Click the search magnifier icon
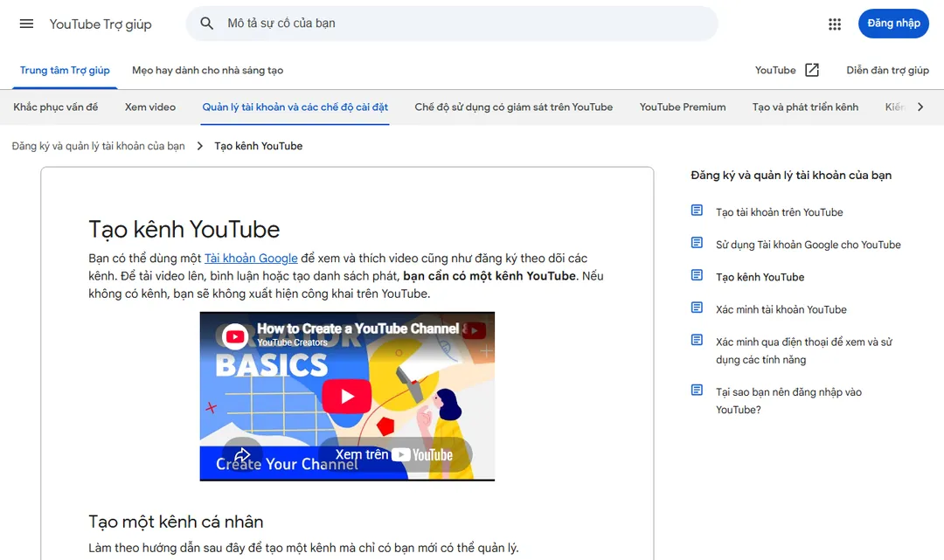 (206, 24)
